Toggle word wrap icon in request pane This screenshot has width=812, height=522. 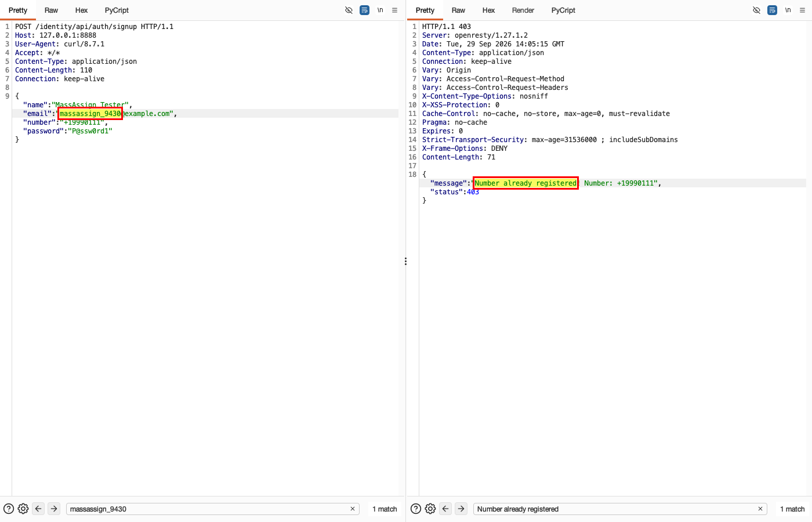[364, 10]
